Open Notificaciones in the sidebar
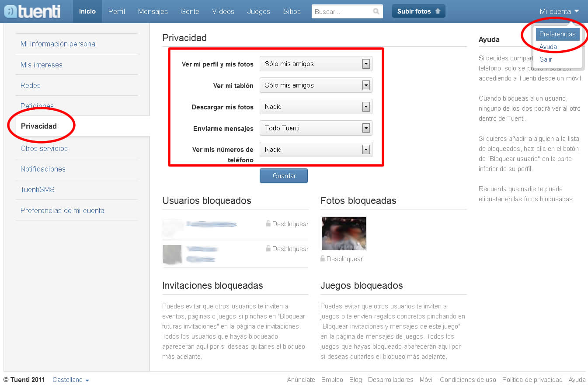 43,169
